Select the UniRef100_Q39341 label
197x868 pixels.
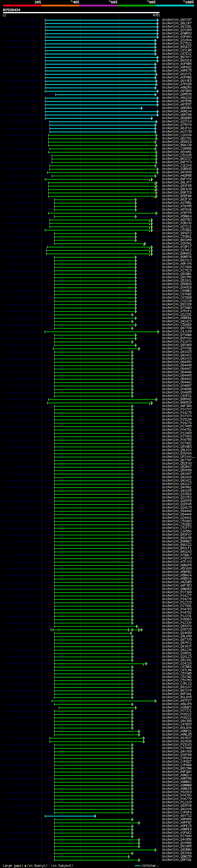(x=177, y=244)
